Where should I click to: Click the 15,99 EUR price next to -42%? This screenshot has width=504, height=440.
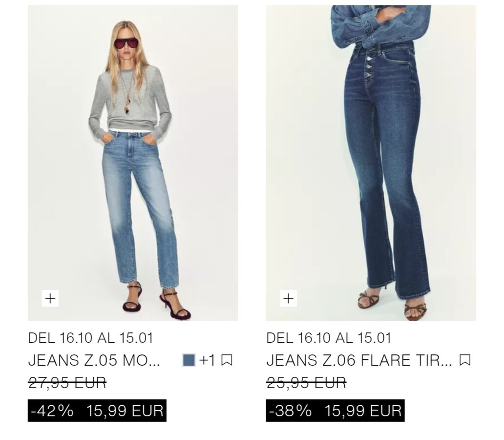click(x=125, y=411)
